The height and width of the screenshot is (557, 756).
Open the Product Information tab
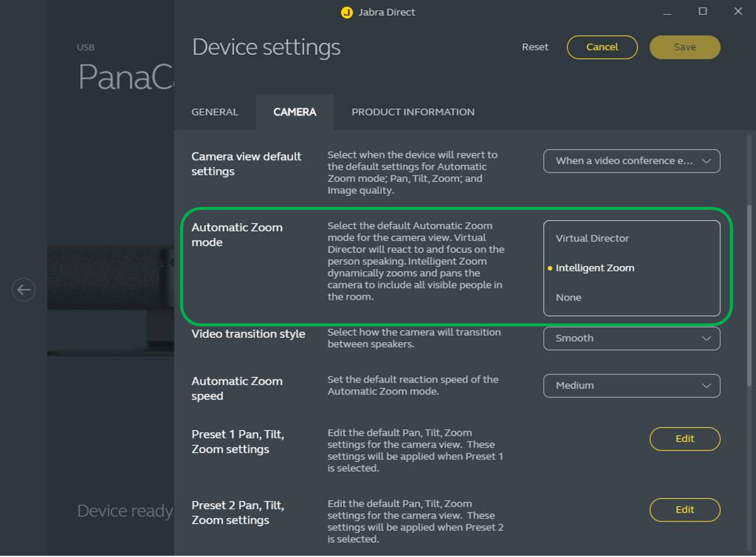(413, 112)
